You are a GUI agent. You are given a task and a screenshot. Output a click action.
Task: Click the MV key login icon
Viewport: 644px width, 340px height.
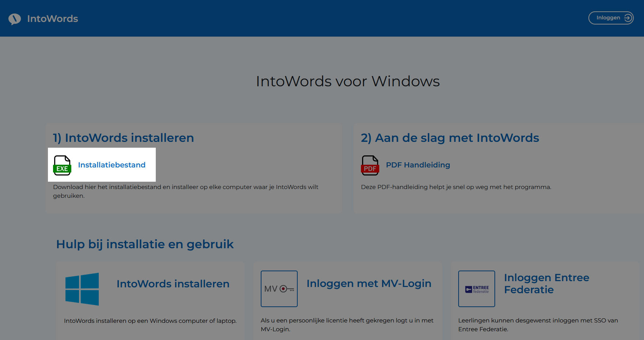pos(279,289)
